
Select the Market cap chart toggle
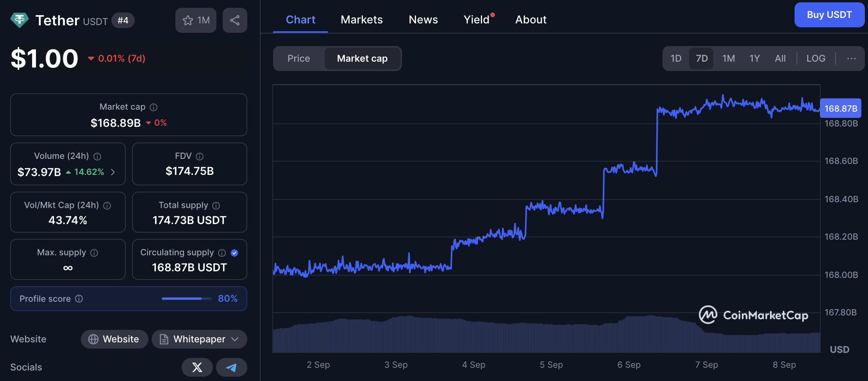coord(362,59)
